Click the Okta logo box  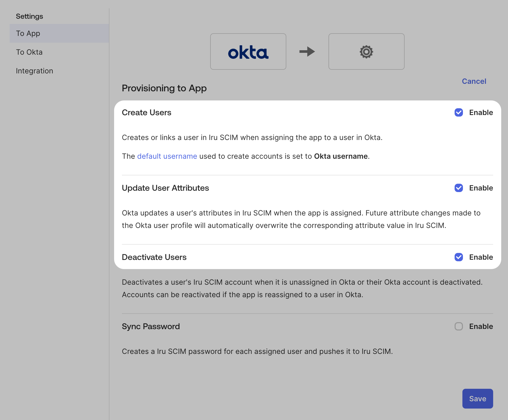(x=248, y=52)
